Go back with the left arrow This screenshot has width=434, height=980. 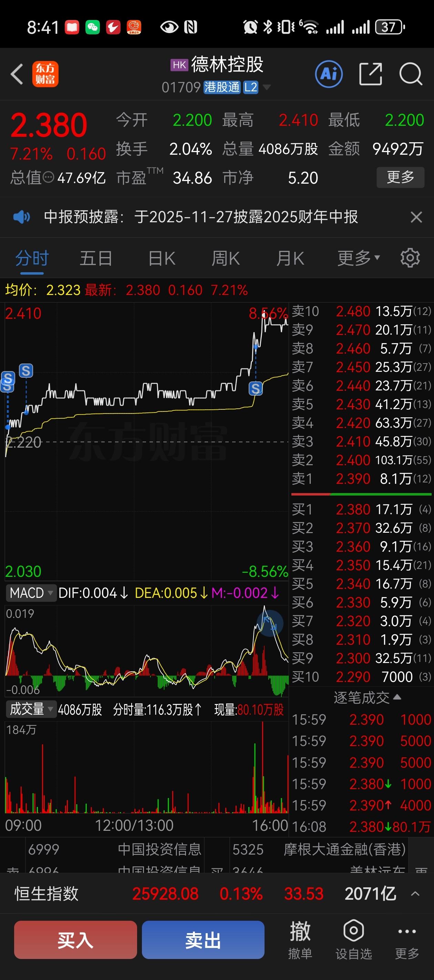coord(18,74)
